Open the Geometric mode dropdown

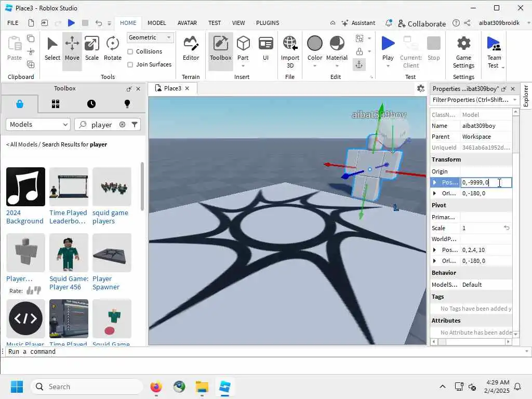pos(150,37)
